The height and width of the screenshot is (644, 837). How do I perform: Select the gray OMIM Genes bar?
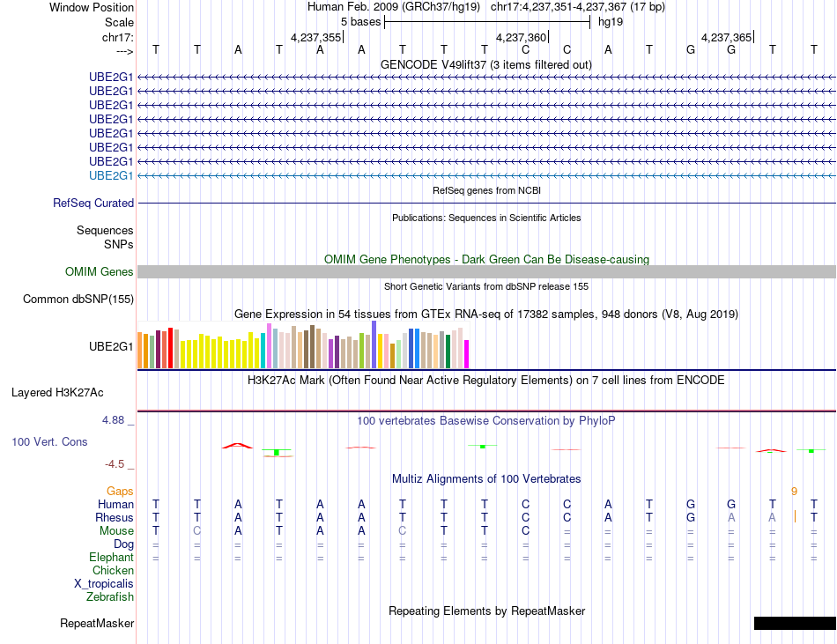[486, 271]
